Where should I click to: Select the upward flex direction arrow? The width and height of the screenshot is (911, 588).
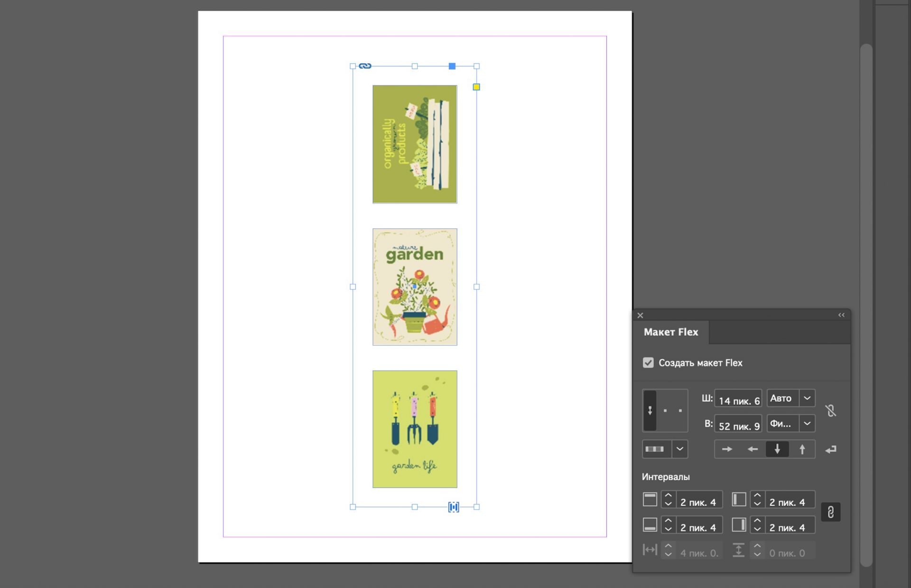click(x=802, y=449)
